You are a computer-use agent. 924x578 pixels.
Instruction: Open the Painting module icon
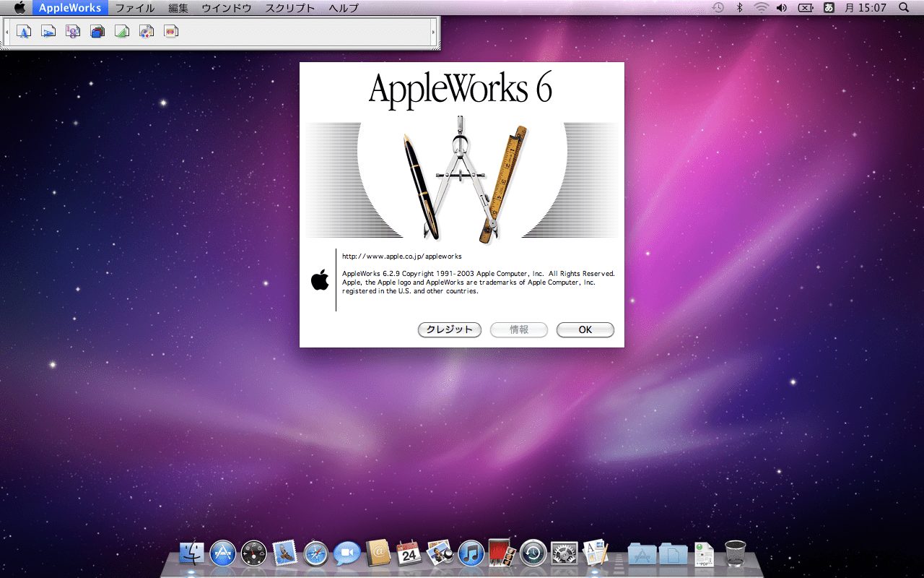tap(145, 31)
